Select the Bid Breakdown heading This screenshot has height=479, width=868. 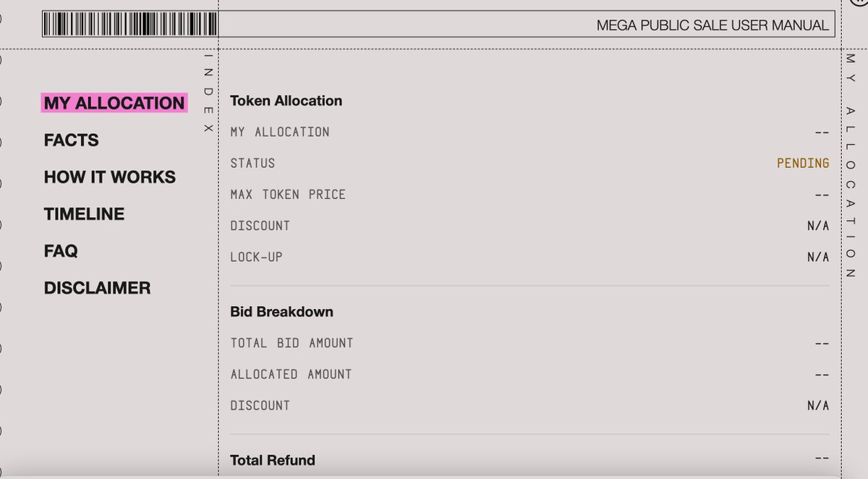[281, 312]
